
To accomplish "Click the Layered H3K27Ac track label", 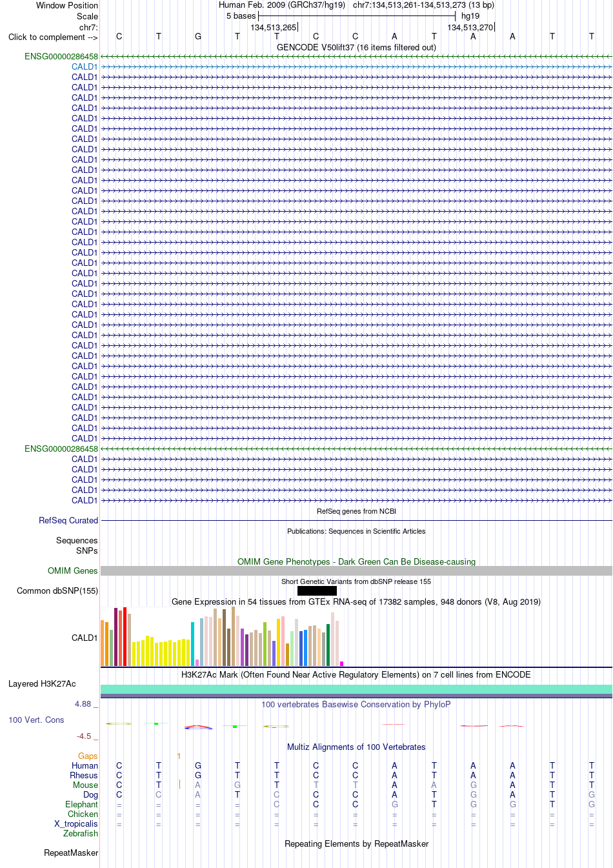I will pos(42,683).
